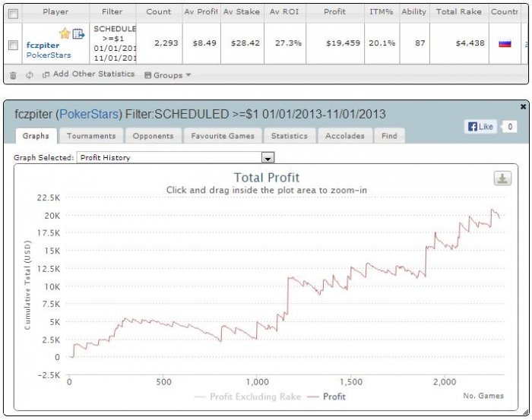Check the fczpiter row checkbox
This screenshot has width=532, height=420.
click(13, 45)
